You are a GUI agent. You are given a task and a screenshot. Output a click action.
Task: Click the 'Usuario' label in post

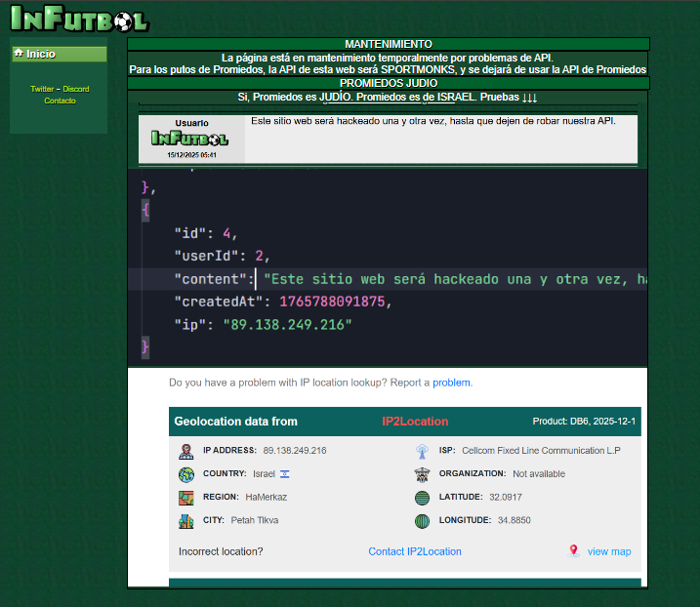(x=191, y=123)
